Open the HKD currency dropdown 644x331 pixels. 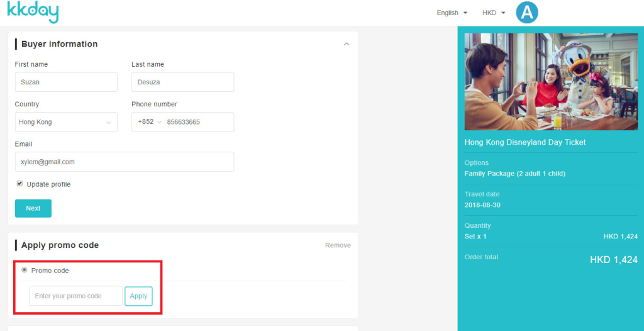click(x=494, y=13)
